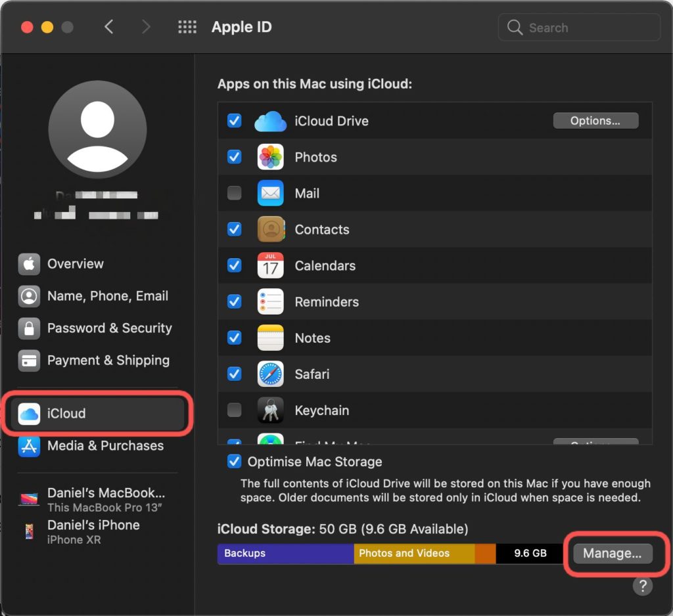Image resolution: width=673 pixels, height=616 pixels.
Task: Select Daniel's MacBook device entry
Action: pos(97,499)
